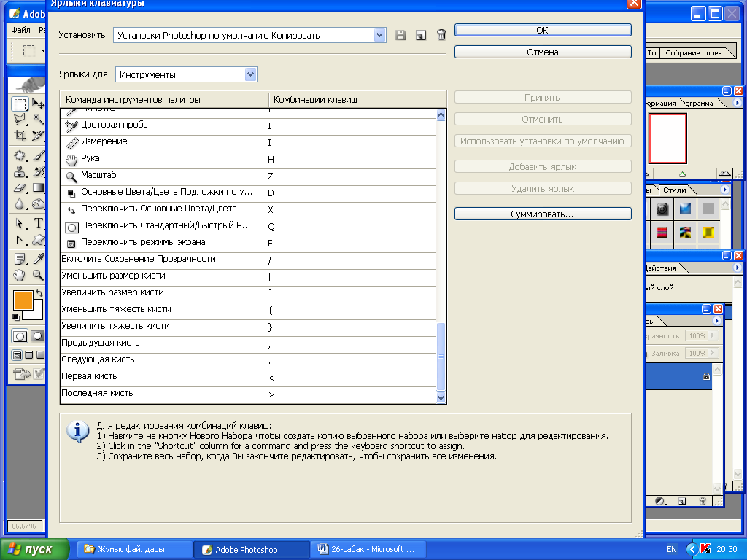This screenshot has height=560, width=747.
Task: Apply the red striped style swatch
Action: point(662,232)
